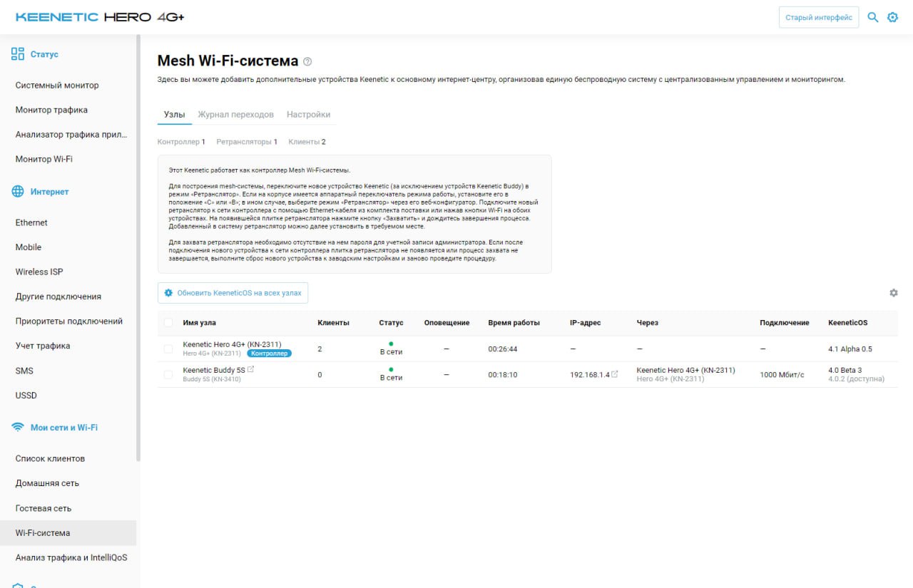Click the Статус section heading
This screenshot has width=913, height=588.
click(x=44, y=54)
